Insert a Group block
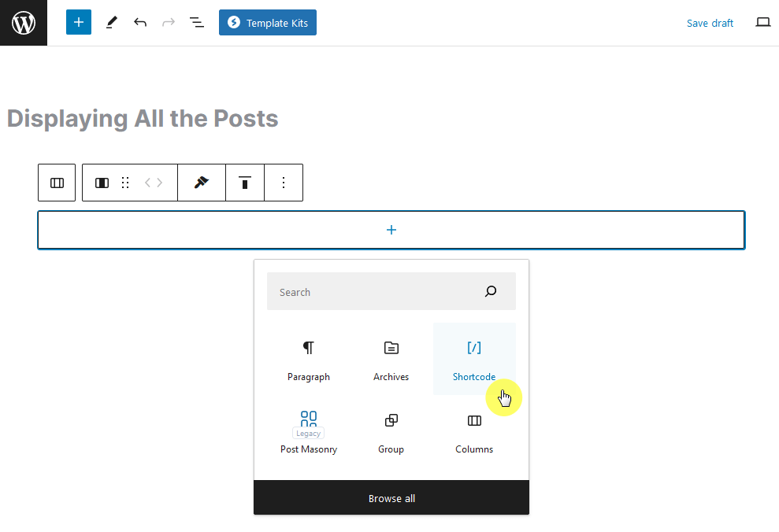Viewport: 779px width, 532px height. click(x=391, y=432)
